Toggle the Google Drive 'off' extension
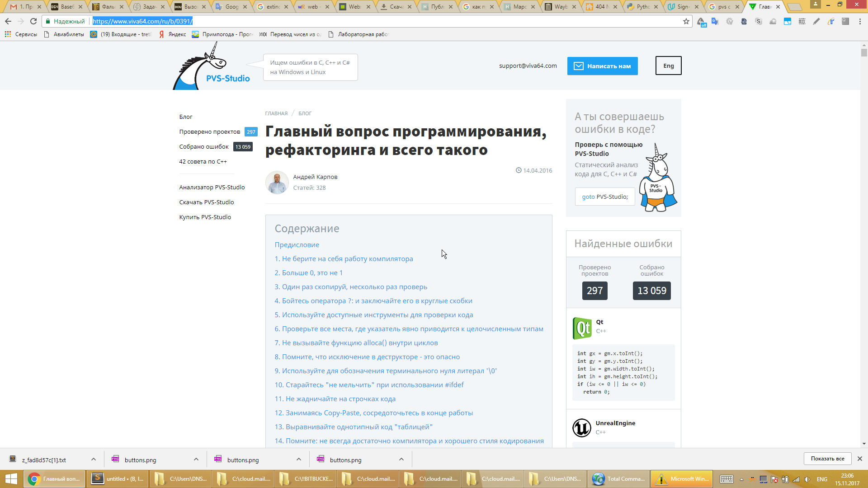This screenshot has height=488, width=868. 700,22
